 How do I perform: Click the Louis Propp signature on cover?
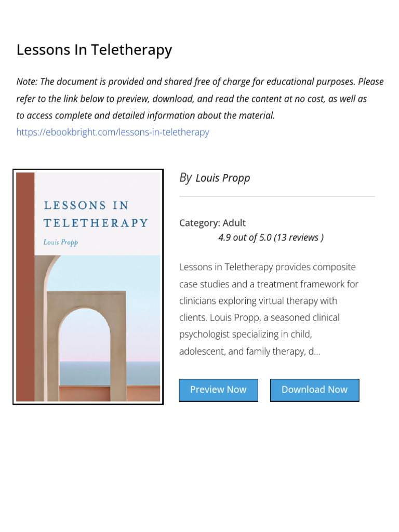(61, 242)
